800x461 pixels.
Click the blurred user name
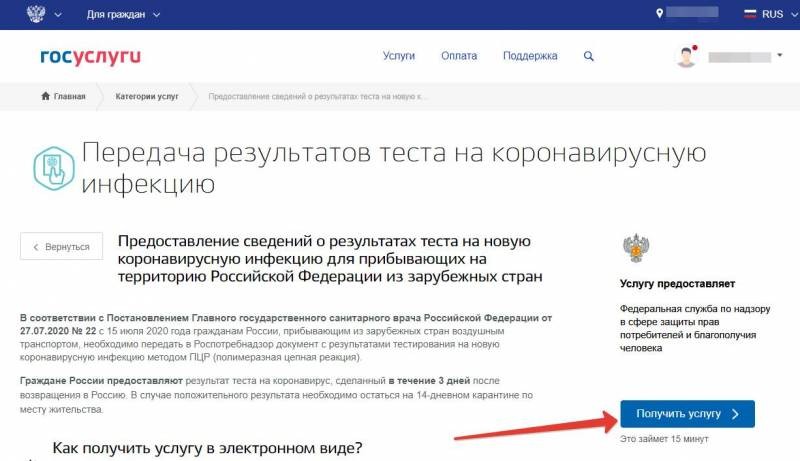[x=739, y=57]
